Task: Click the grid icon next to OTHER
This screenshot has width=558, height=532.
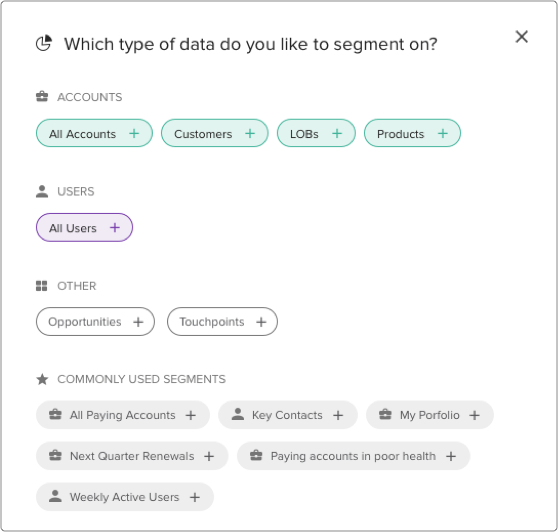Action: pos(42,286)
